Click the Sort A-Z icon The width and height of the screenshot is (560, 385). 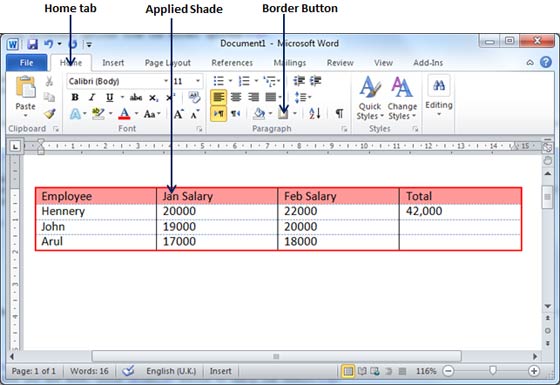(315, 114)
